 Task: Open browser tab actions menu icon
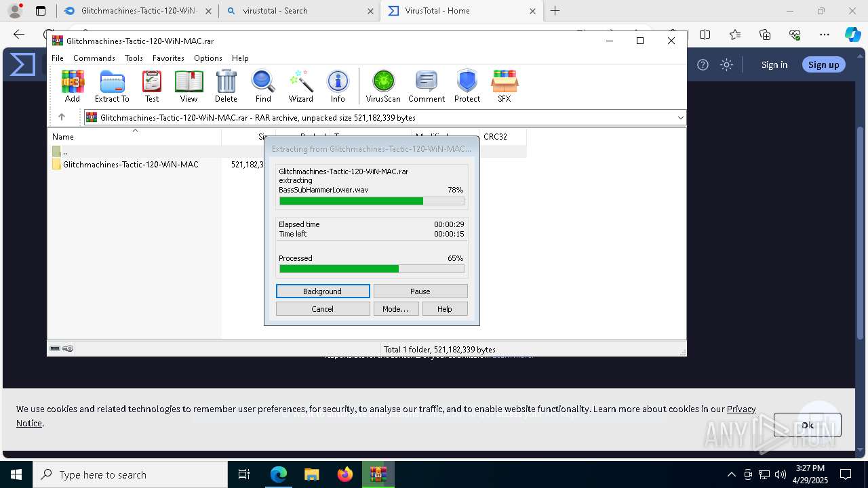(x=41, y=11)
